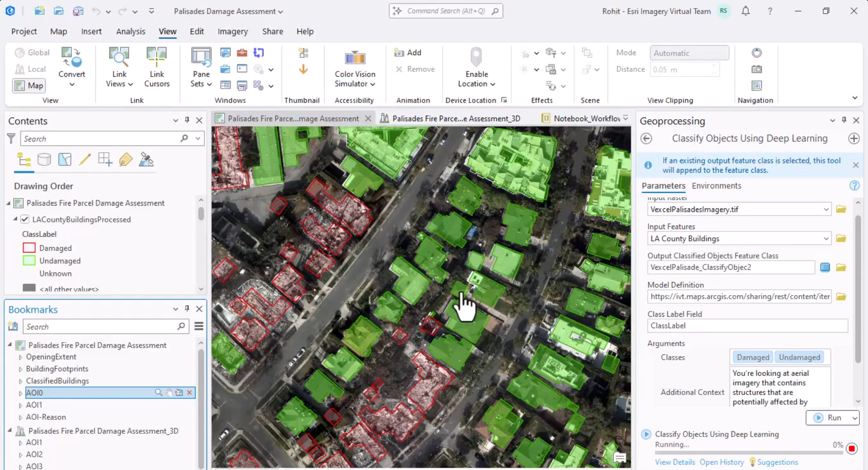Expand the AOI-Reason bookmark entry
868x470 pixels.
[x=20, y=417]
